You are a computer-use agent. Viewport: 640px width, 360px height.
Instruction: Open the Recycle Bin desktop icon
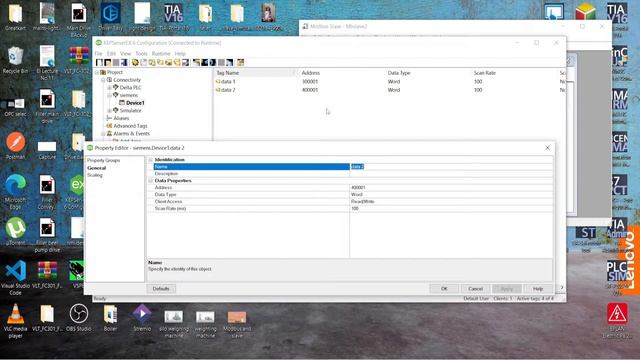15,60
